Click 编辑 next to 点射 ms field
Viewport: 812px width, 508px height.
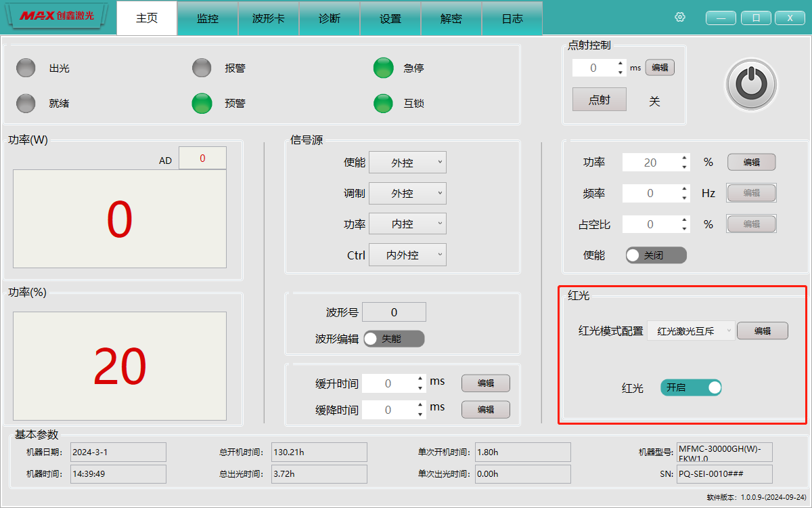coord(660,68)
